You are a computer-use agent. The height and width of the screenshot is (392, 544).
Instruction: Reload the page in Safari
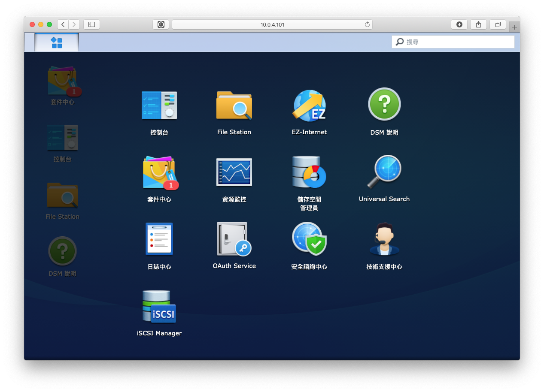(367, 24)
